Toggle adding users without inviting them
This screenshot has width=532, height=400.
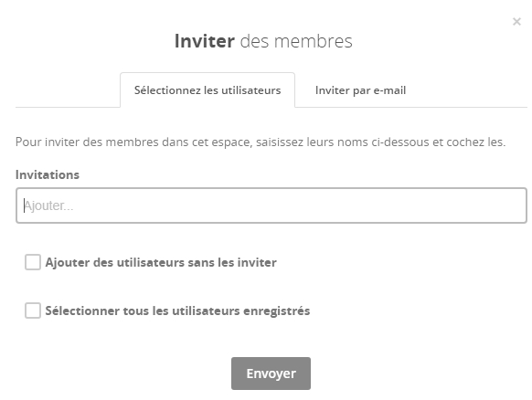click(x=33, y=262)
